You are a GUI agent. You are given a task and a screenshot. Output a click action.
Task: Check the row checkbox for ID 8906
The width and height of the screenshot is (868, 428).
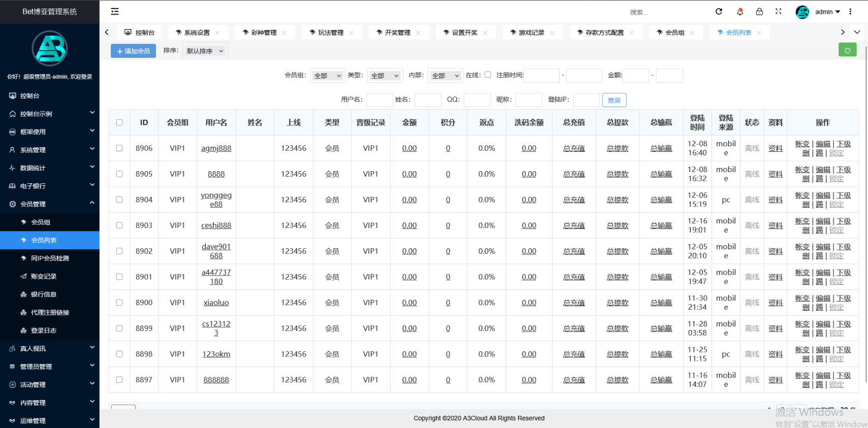point(119,148)
